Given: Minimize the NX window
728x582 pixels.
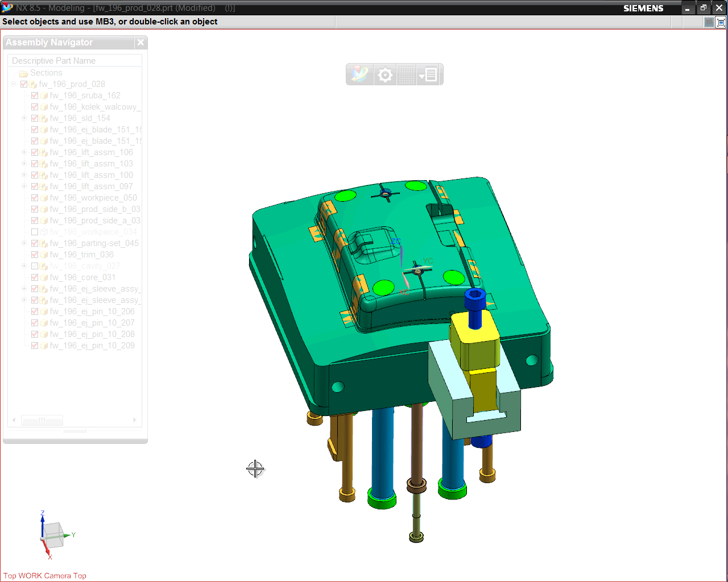Looking at the screenshot, I should (688, 8).
